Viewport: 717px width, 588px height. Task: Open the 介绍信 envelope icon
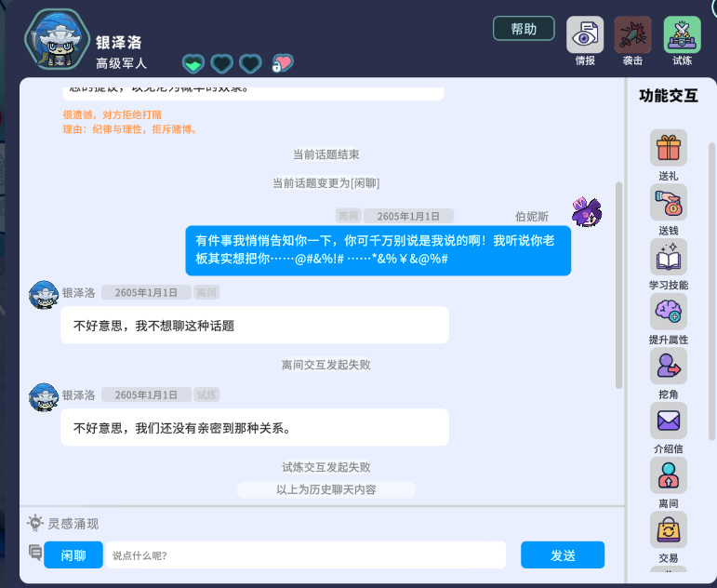point(669,420)
